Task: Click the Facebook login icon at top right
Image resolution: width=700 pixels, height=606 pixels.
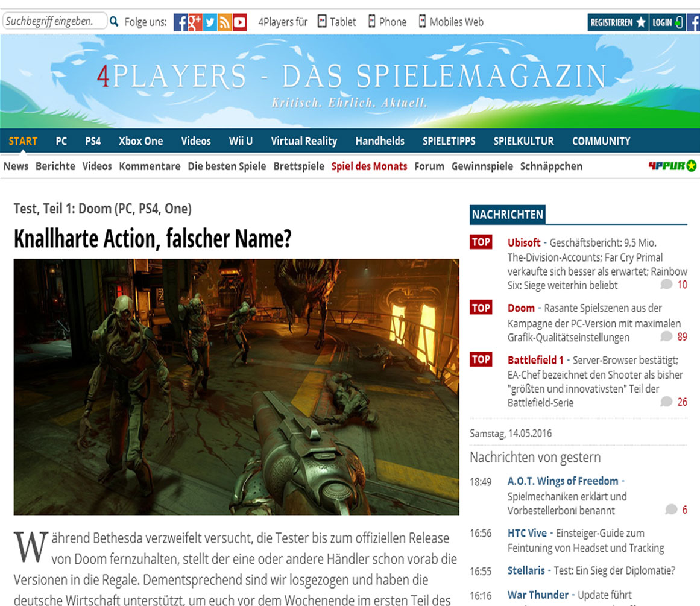Action: click(694, 22)
